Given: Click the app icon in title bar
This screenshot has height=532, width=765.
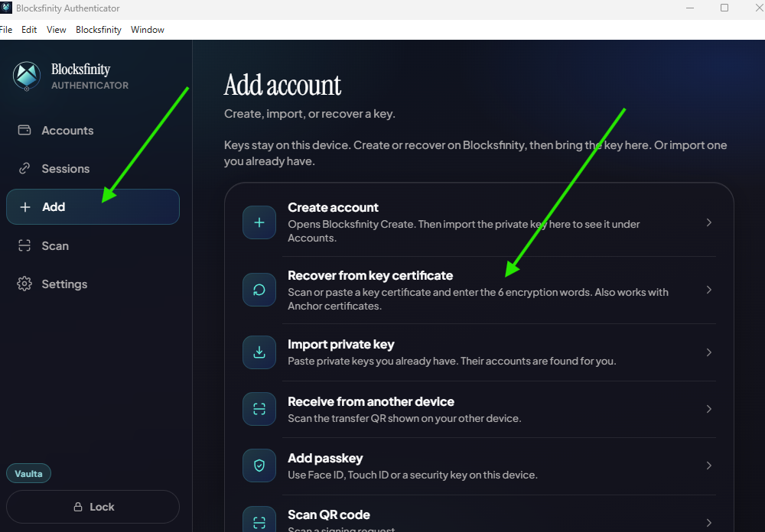Looking at the screenshot, I should click(x=5, y=8).
